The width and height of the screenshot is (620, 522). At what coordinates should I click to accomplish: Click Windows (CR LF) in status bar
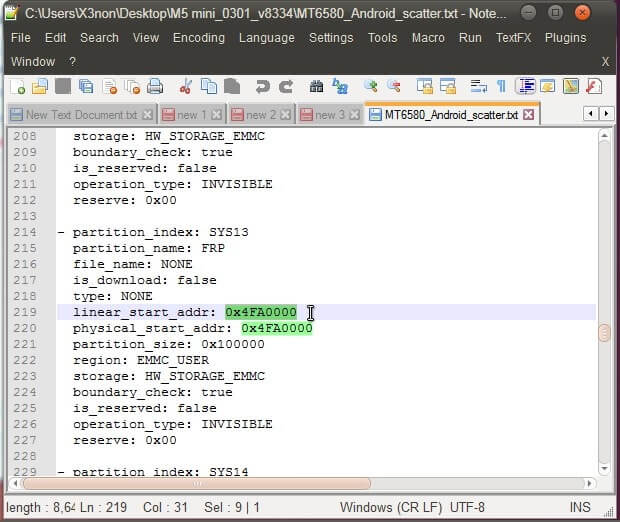coord(391,507)
